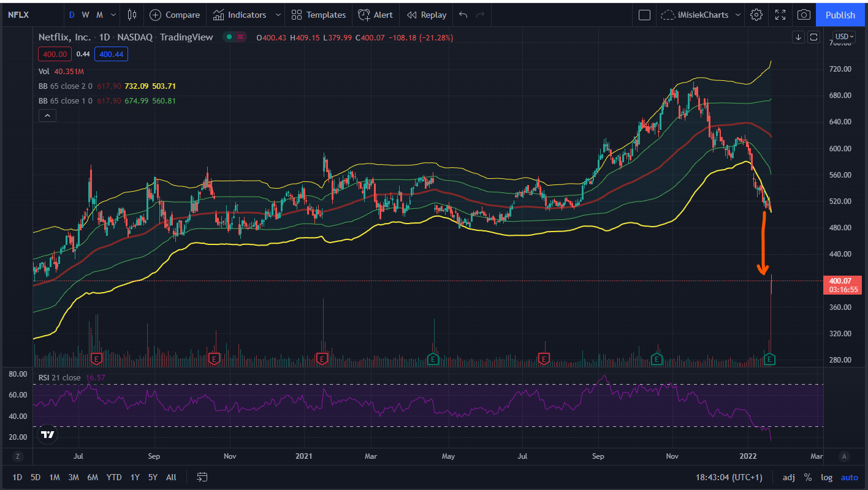Click the 16.57 RSI value
This screenshot has width=868, height=490.
96,377
